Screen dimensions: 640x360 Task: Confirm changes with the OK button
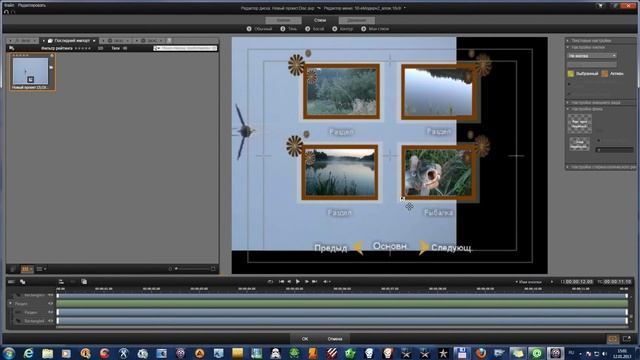pos(305,339)
